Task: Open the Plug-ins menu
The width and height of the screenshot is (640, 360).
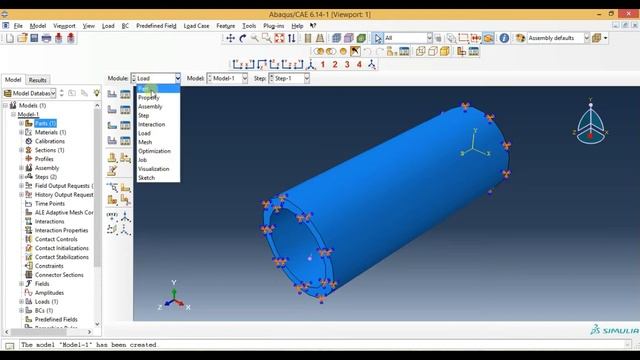Action: pos(273,26)
